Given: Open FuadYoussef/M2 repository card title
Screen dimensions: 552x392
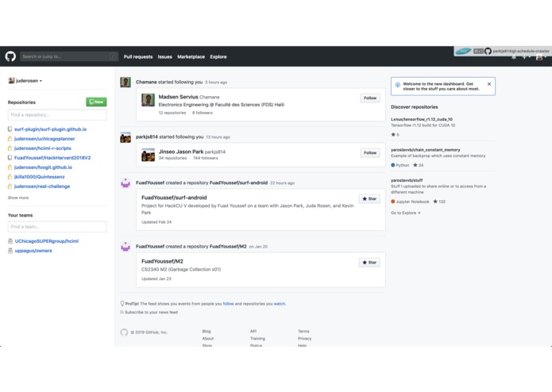Looking at the screenshot, I should coord(162,261).
